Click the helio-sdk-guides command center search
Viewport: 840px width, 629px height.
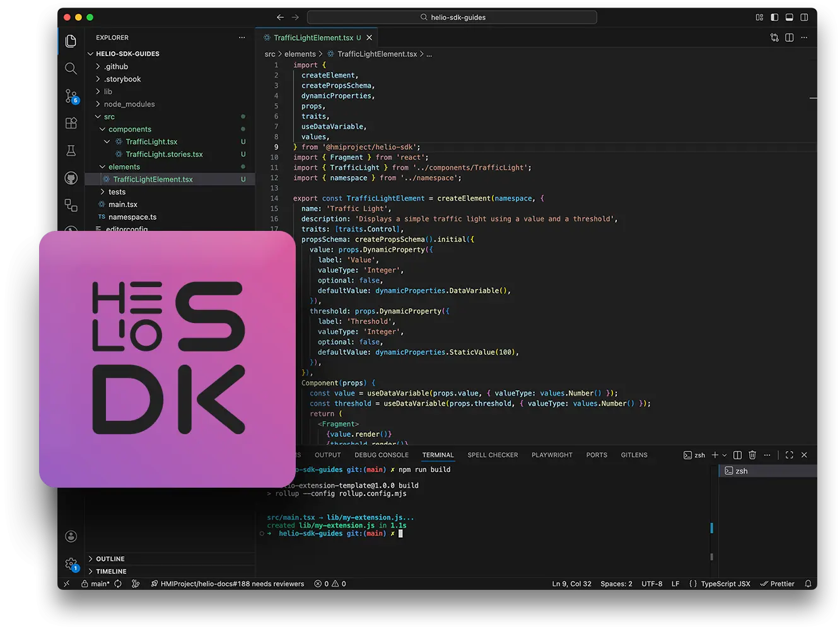[452, 18]
